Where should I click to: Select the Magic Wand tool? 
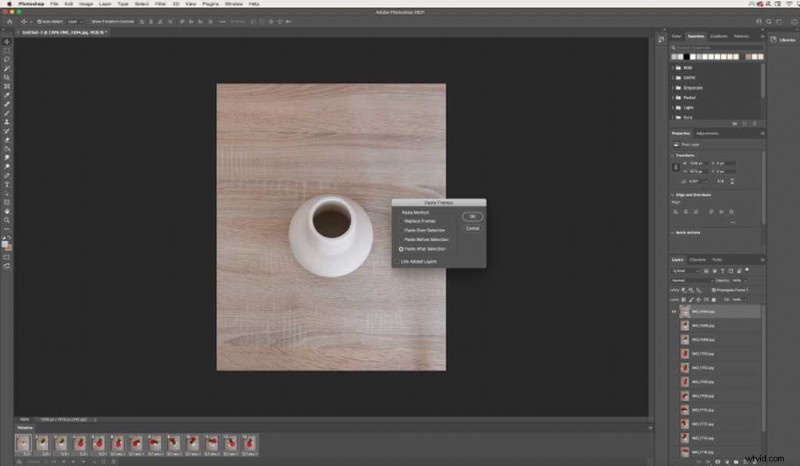[7, 68]
